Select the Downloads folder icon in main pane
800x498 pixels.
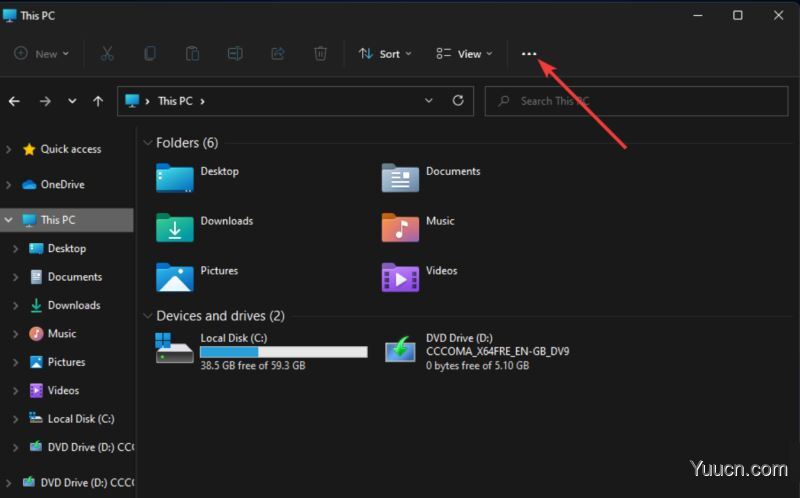click(174, 228)
